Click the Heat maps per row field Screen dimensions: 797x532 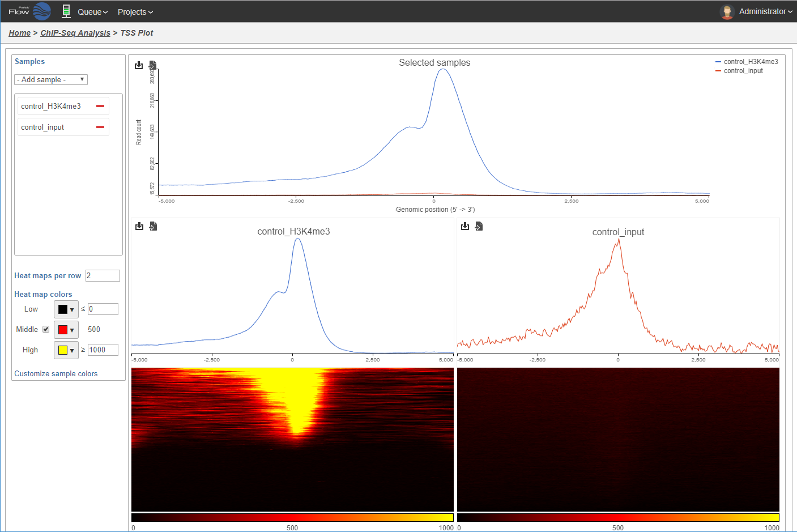(103, 275)
